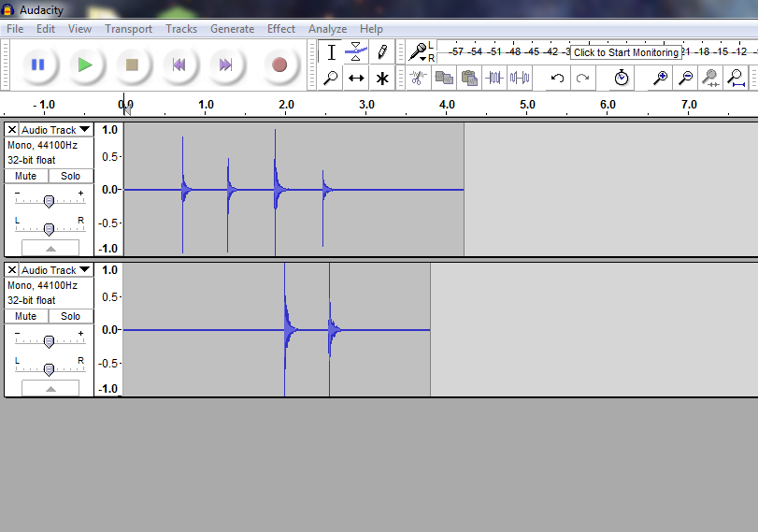Image resolution: width=758 pixels, height=532 pixels.
Task: Click the Undo arrow icon
Action: click(557, 78)
